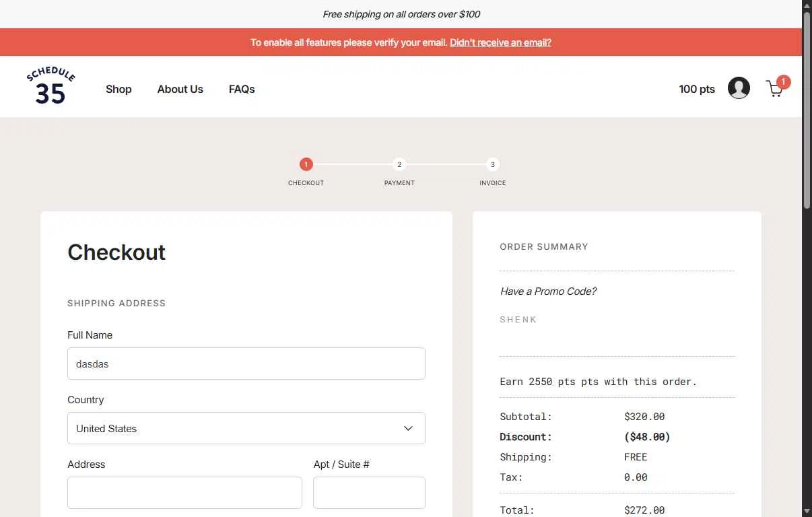The height and width of the screenshot is (517, 812).
Task: Click the Shipping value FREE
Action: point(636,457)
